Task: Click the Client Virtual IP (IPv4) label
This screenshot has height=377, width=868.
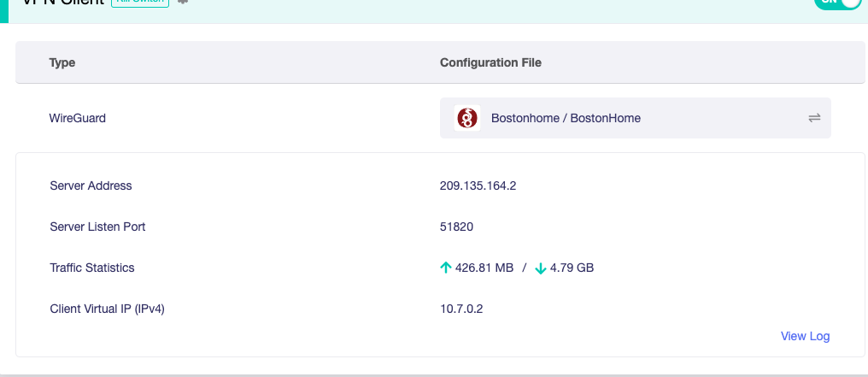Action: (x=107, y=309)
